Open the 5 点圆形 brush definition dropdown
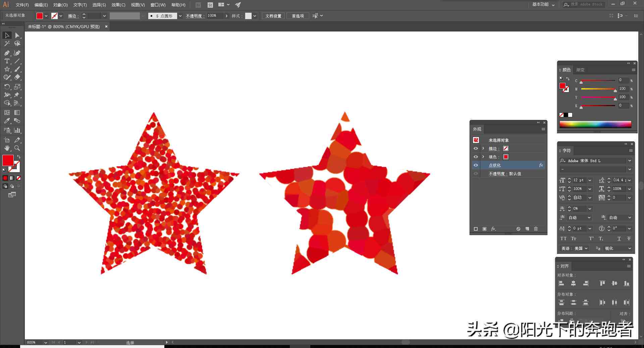 point(180,16)
